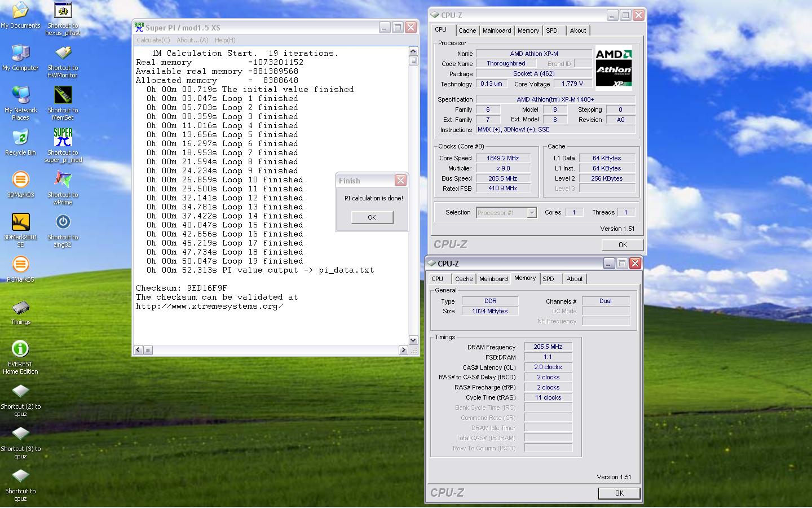Open the Help(H) menu
Image resolution: width=812 pixels, height=508 pixels.
click(x=225, y=40)
